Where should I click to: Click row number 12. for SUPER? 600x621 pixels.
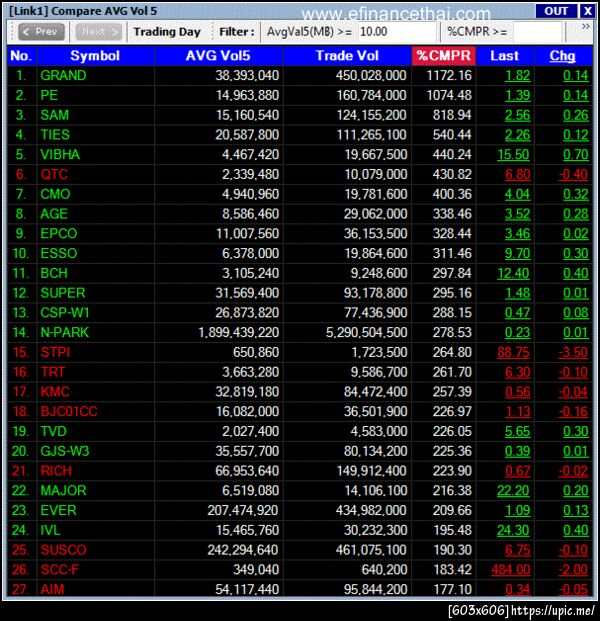(x=21, y=293)
